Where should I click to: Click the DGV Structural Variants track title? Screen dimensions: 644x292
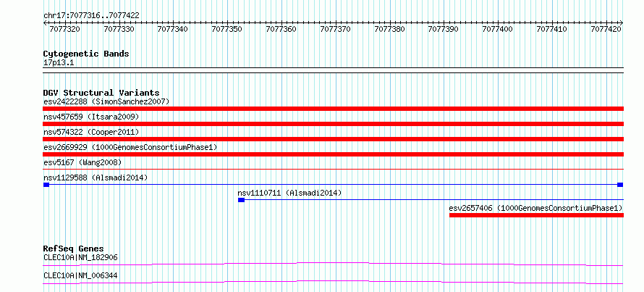pyautogui.click(x=101, y=93)
